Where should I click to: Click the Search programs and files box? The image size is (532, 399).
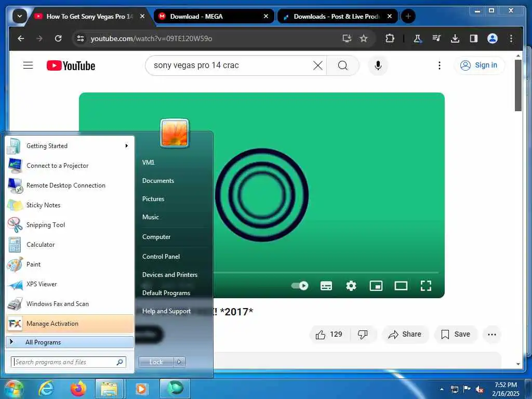pos(69,362)
